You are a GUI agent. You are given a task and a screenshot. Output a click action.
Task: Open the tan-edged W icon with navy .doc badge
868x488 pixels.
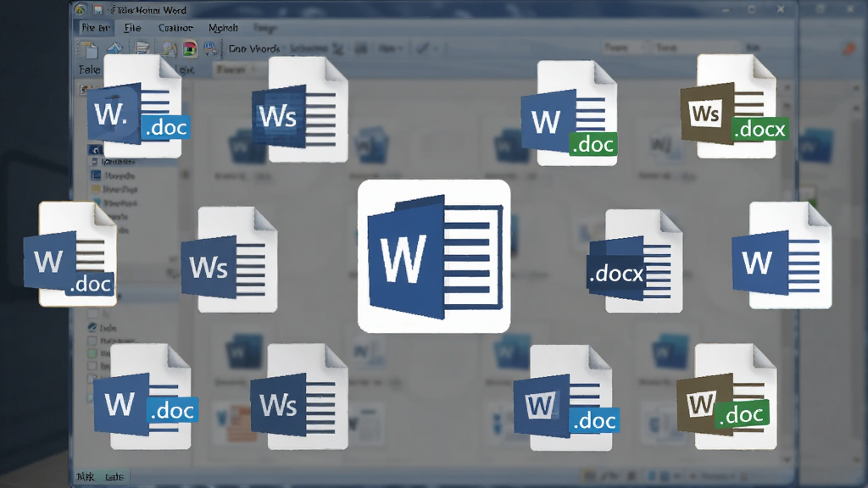coord(70,254)
